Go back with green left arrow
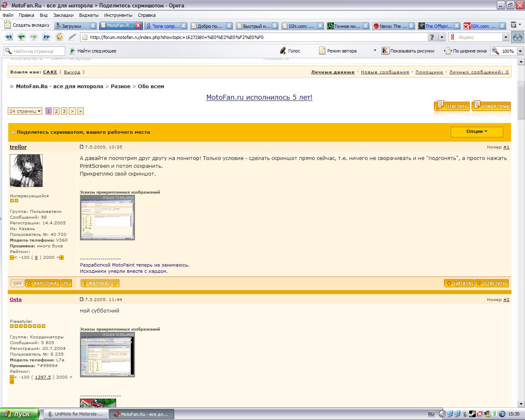Viewport: 525px width, 420px height. [x=21, y=37]
